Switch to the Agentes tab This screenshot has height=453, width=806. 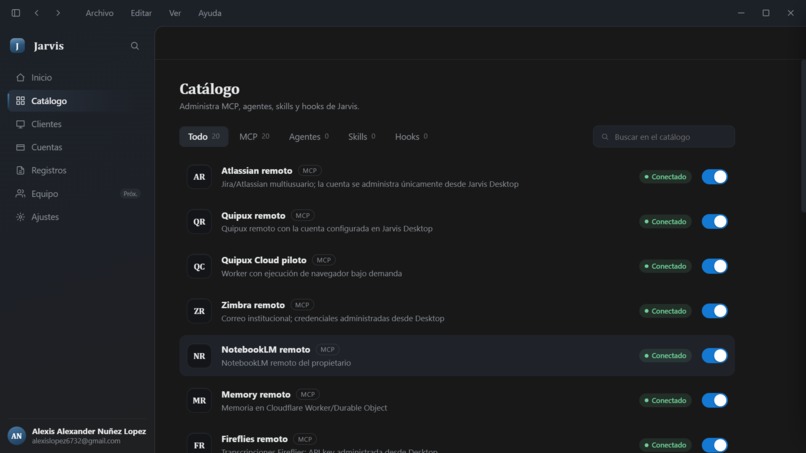coord(308,137)
